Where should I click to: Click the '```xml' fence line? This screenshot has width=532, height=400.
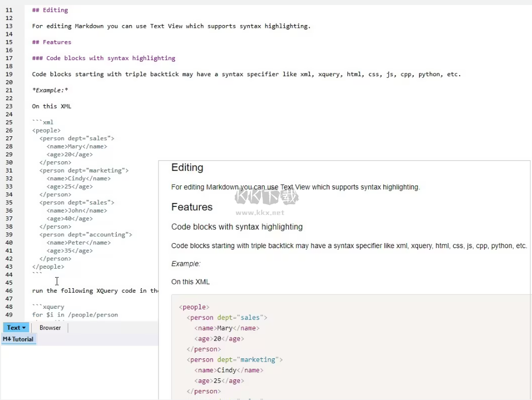point(43,122)
